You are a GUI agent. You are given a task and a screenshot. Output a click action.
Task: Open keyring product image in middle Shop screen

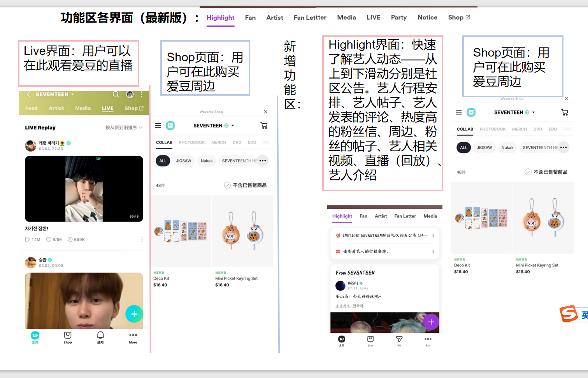tap(242, 231)
